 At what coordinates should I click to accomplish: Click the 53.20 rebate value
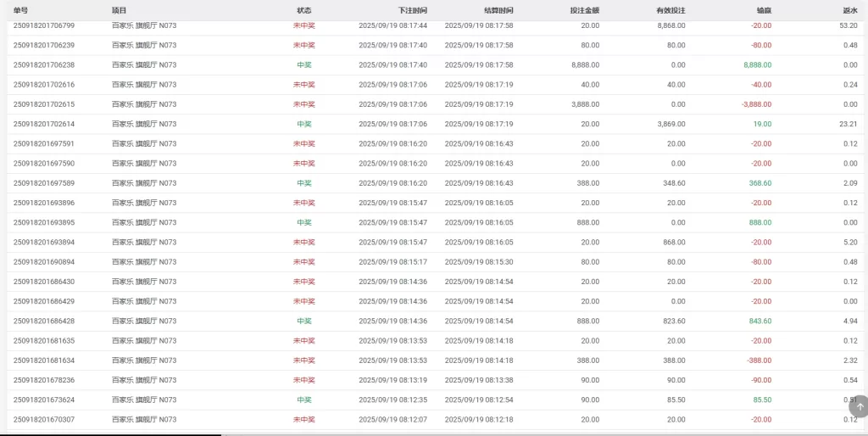(848, 25)
